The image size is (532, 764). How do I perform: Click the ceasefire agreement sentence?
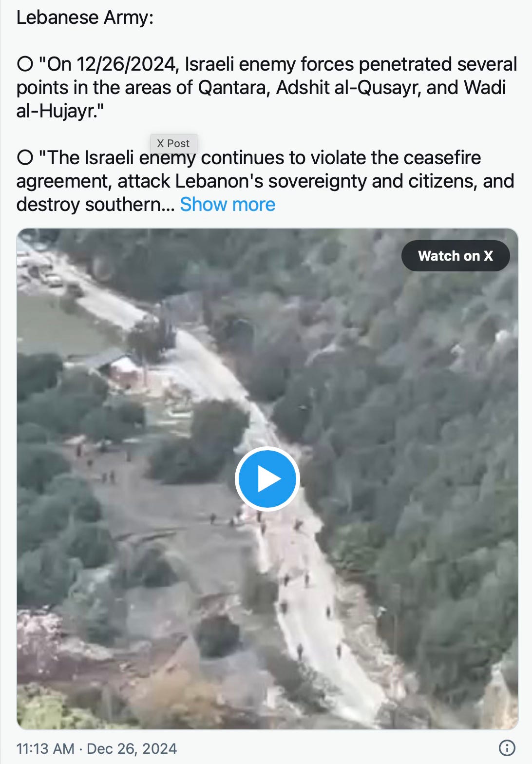(265, 181)
